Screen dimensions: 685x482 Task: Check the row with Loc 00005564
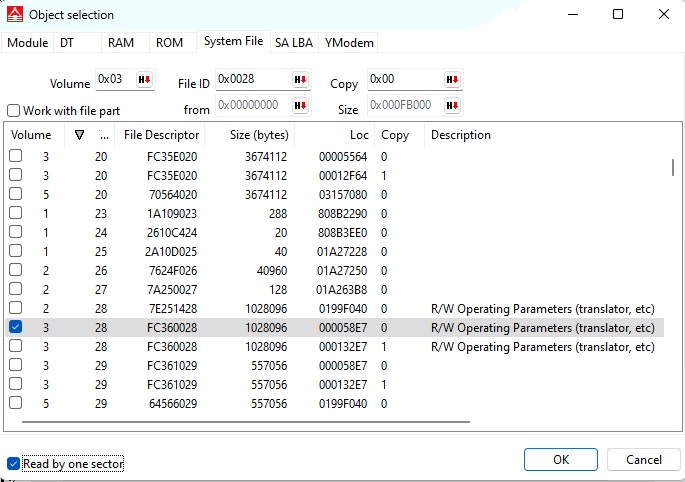(16, 156)
